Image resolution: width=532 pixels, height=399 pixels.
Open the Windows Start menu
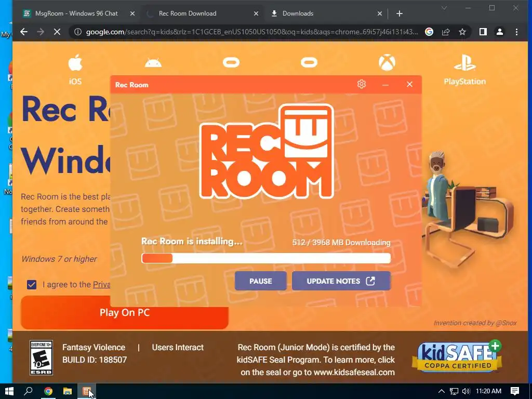pyautogui.click(x=9, y=391)
